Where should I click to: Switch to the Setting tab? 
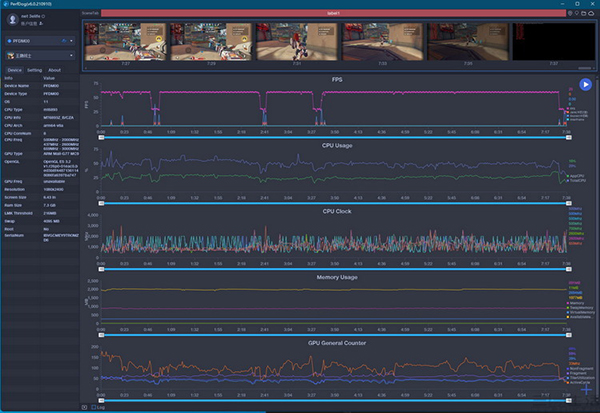[34, 70]
